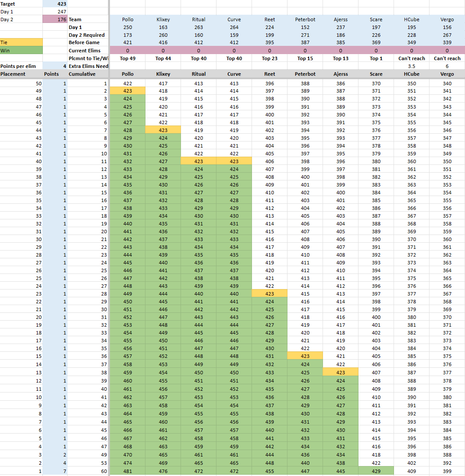Select the Top 23 placement cell
This screenshot has width=465, height=476.
pyautogui.click(x=270, y=58)
